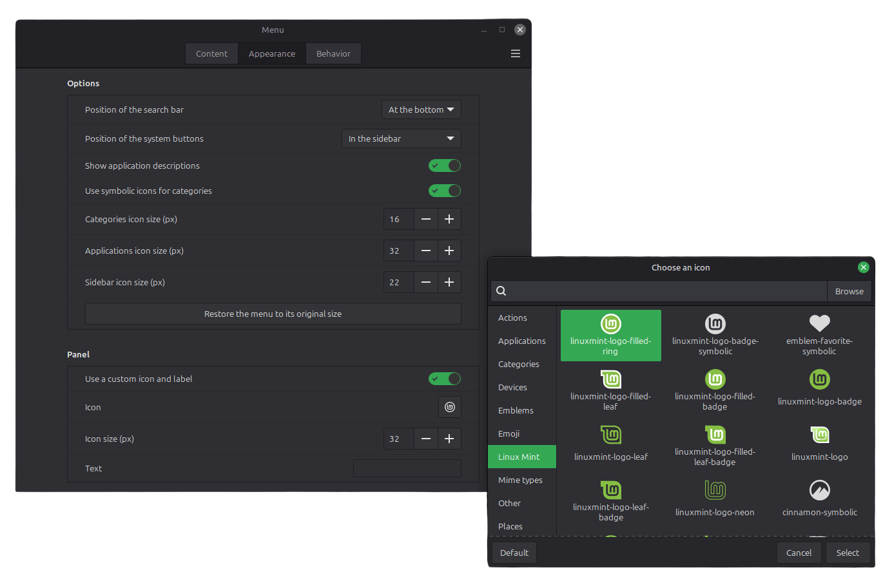
Task: Open the Emblems icon category
Action: [x=516, y=410]
